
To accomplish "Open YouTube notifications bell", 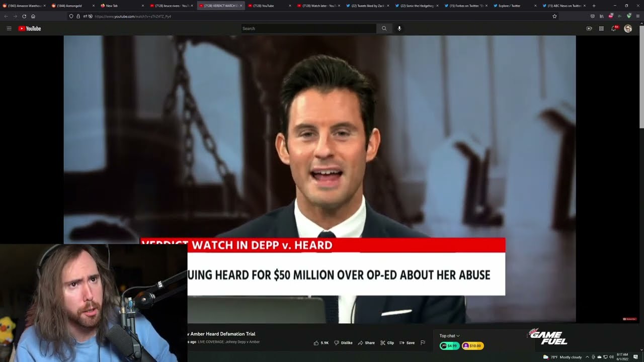I will (614, 29).
